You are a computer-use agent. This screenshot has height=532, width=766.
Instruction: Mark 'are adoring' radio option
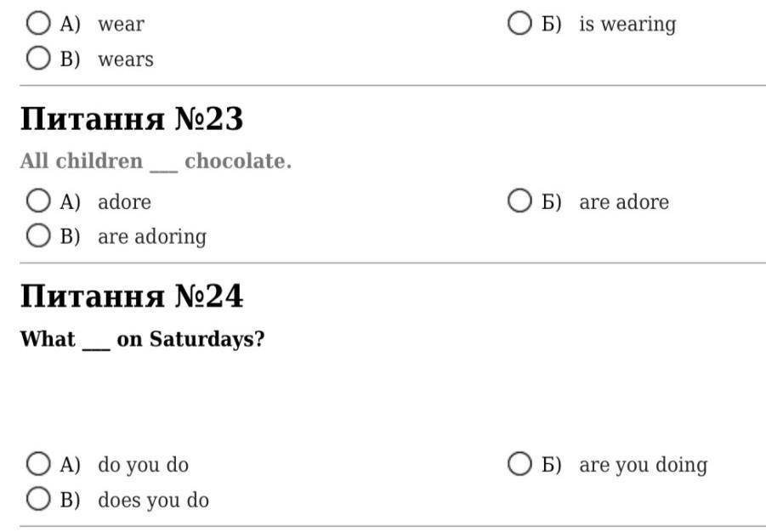(38, 236)
